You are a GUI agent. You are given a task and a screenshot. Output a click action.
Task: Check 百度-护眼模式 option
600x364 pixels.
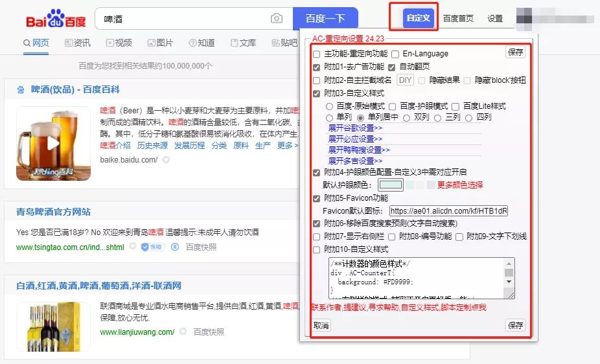point(392,107)
